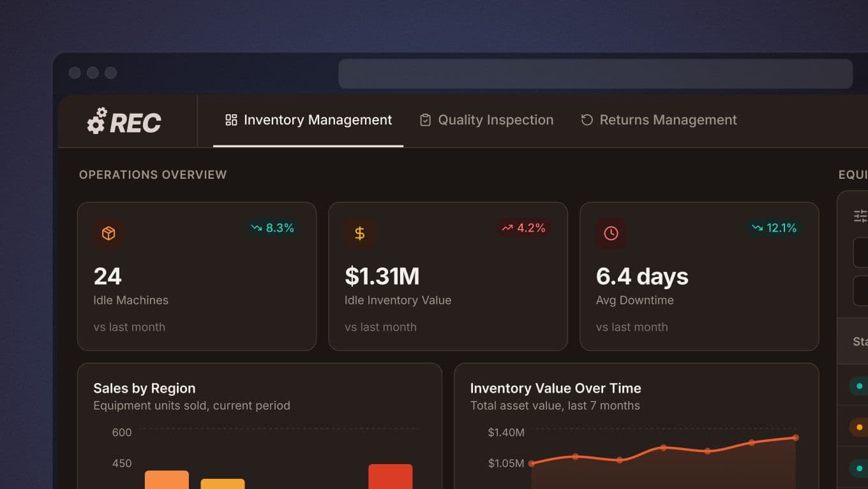The height and width of the screenshot is (489, 868).
Task: Click "vs last month" under Idle Inventory Value
Action: tap(381, 327)
